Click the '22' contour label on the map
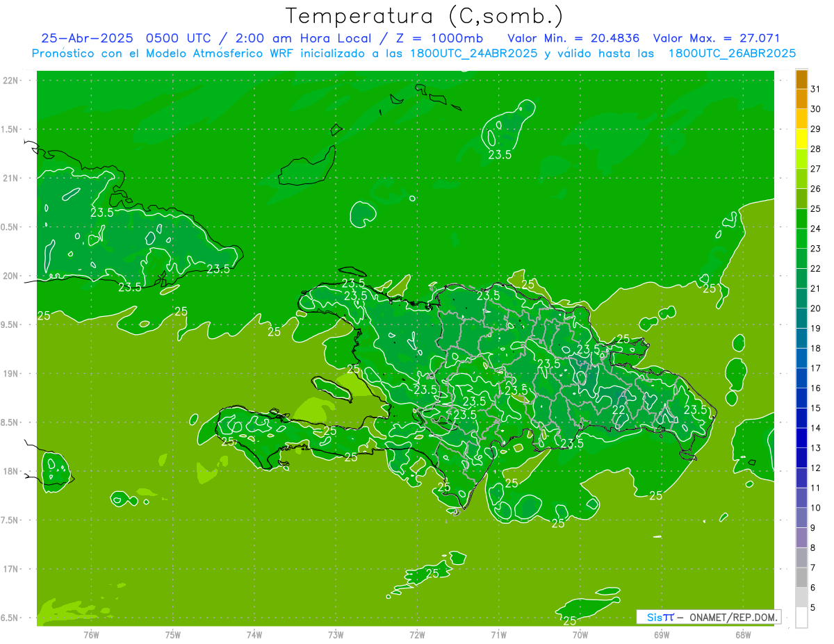 [x=618, y=410]
